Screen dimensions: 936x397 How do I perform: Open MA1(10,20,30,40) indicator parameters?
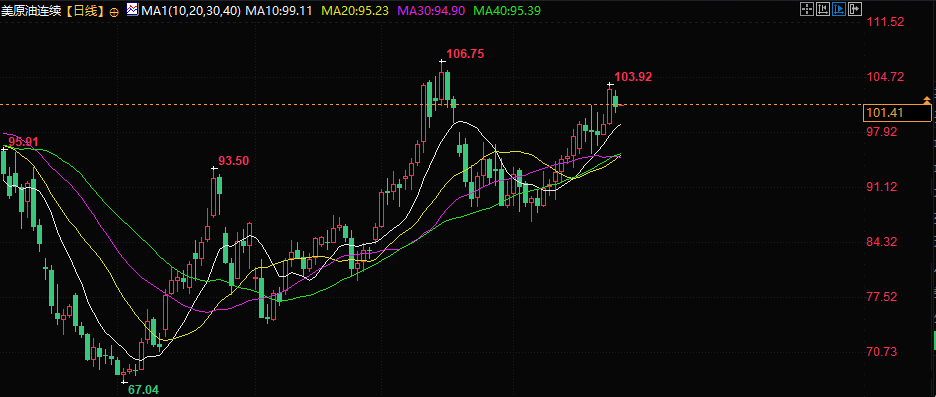pyautogui.click(x=191, y=10)
